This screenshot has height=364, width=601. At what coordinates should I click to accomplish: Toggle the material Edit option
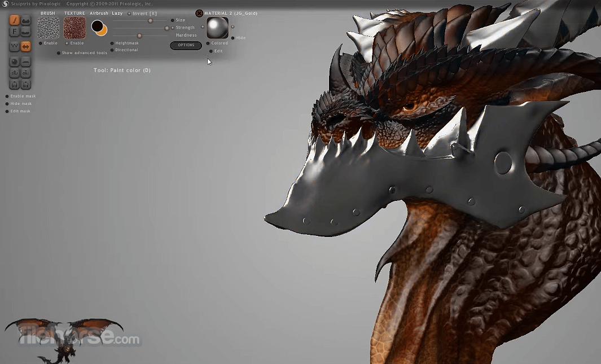tap(211, 51)
